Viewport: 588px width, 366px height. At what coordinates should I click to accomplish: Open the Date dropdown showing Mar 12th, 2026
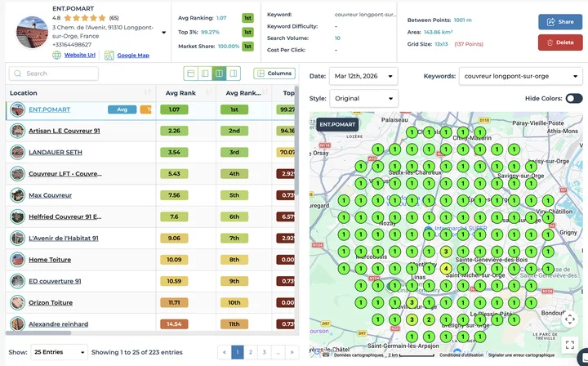pos(363,76)
